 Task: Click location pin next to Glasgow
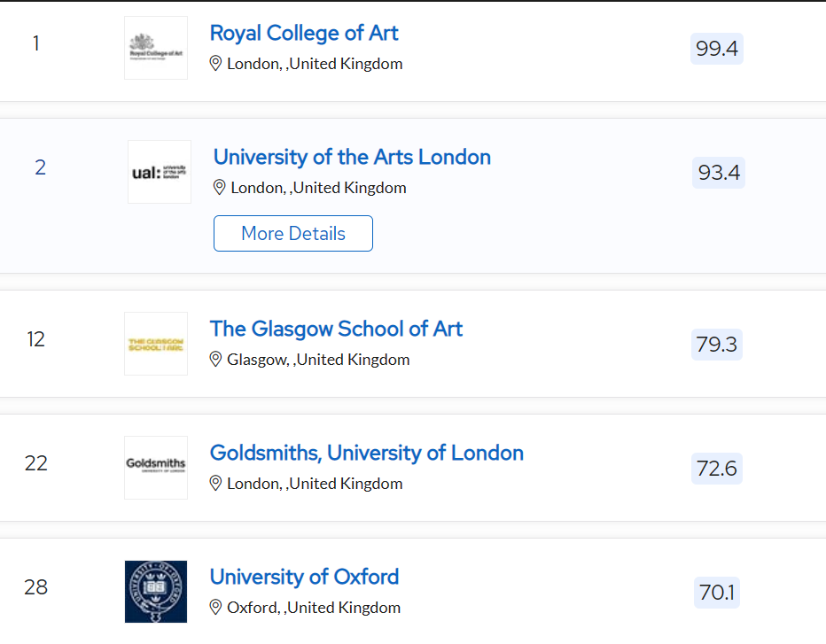click(215, 359)
